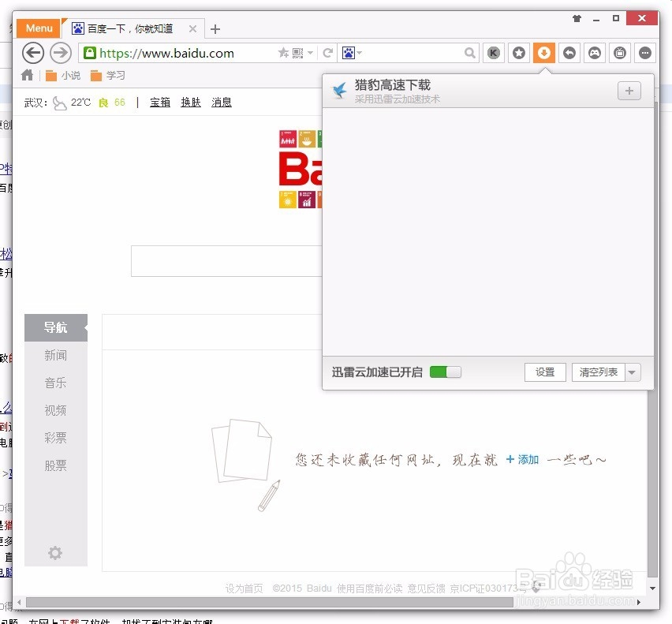Reload the page with refresh icon
The height and width of the screenshot is (624, 672).
[328, 53]
